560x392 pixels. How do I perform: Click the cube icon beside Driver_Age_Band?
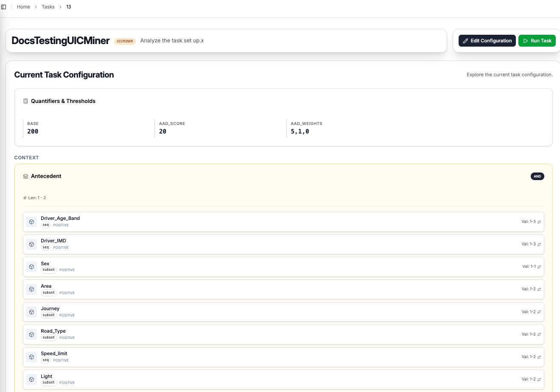click(x=31, y=222)
